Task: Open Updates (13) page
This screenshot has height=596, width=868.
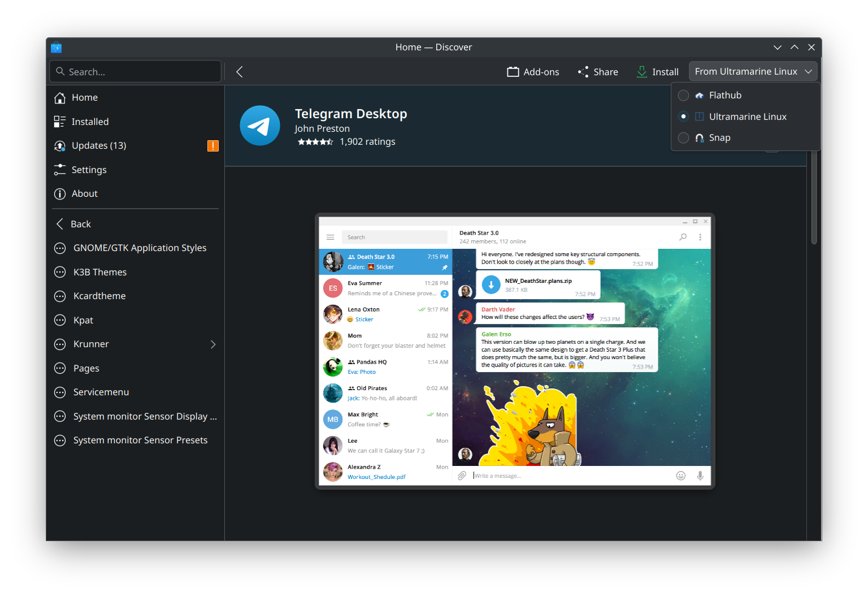Action: 136,146
